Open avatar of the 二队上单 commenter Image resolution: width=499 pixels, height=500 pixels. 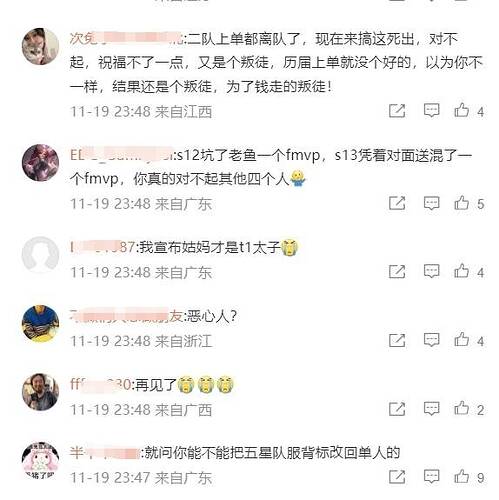[x=40, y=46]
